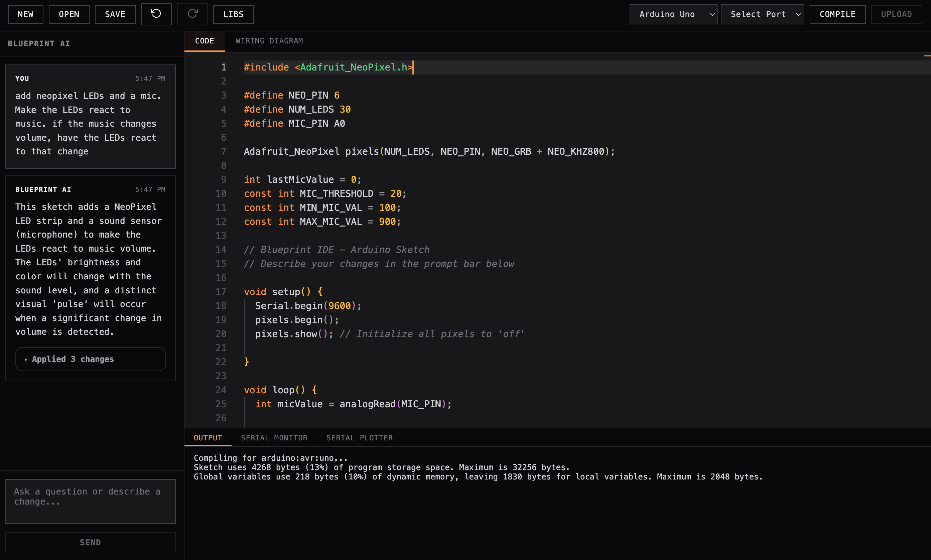Switch to the CODE tab
Screen dimensions: 931x560
tap(205, 41)
